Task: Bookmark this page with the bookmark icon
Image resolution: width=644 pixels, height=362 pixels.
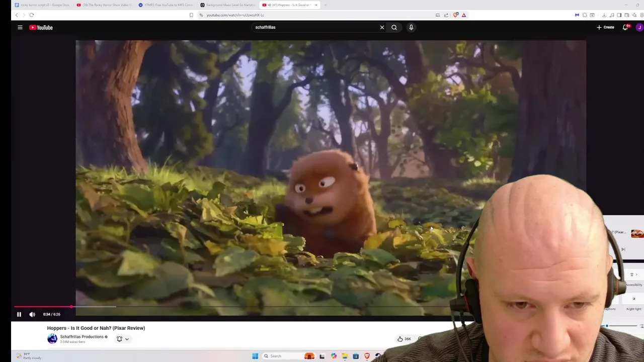Action: [x=191, y=15]
